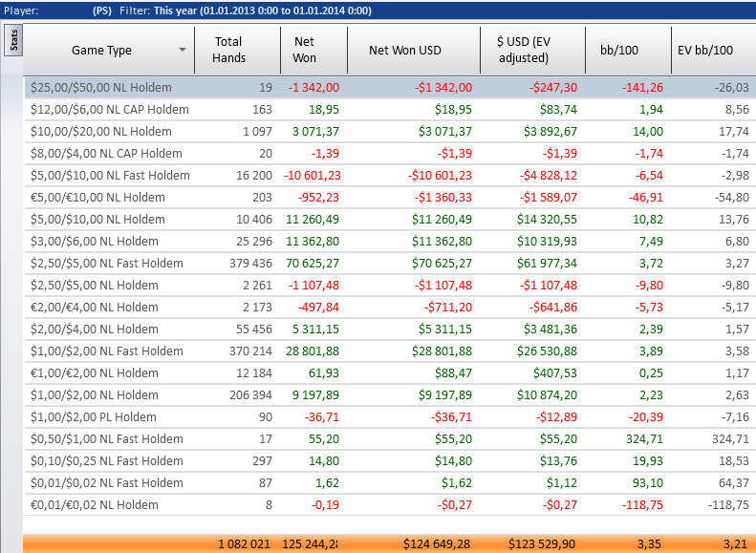Screen dimensions: 756x553
Task: Select the $8,00/$4,00 NL CAP Holdem row
Action: (x=390, y=154)
